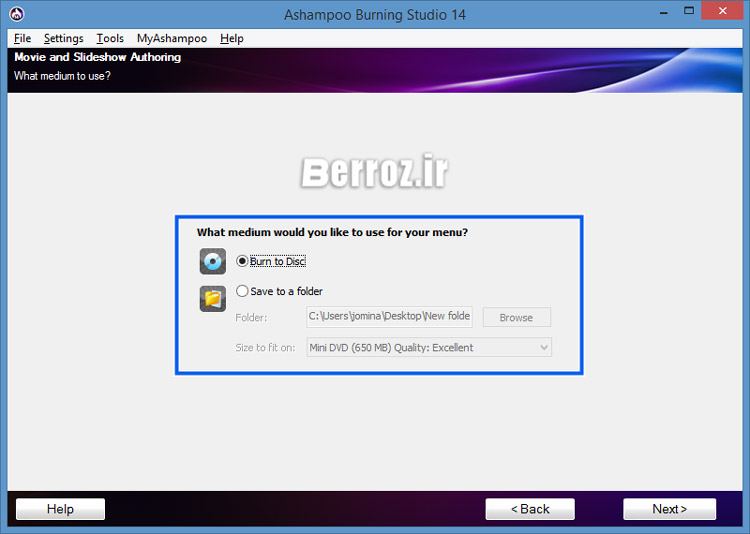
Task: Click the disc icon beside Burn to Disc
Action: pyautogui.click(x=213, y=261)
